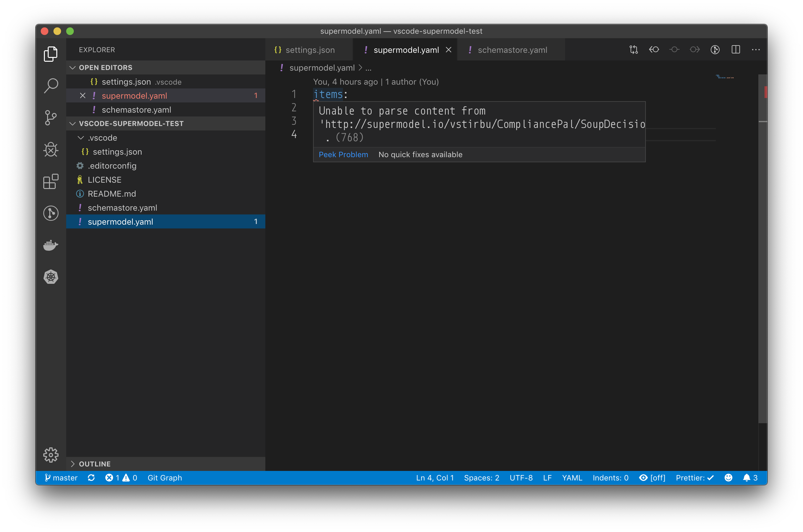Open the Docker view
The height and width of the screenshot is (532, 803).
point(51,245)
